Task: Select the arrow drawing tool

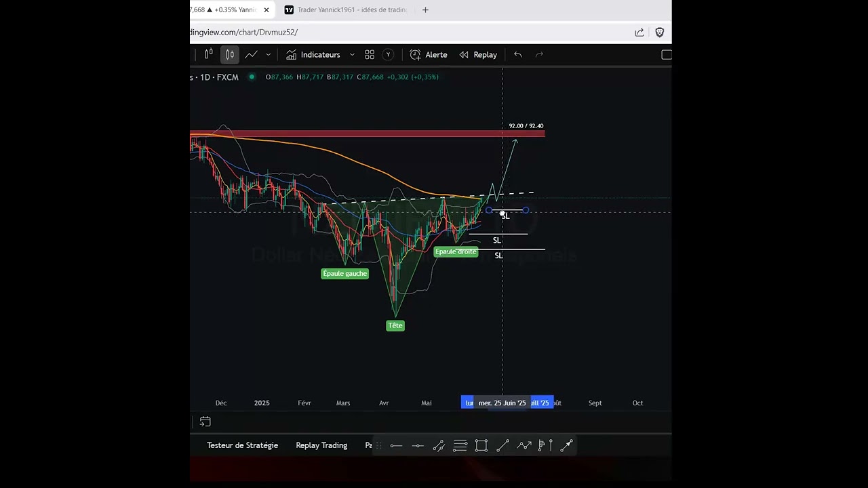Action: tap(502, 445)
